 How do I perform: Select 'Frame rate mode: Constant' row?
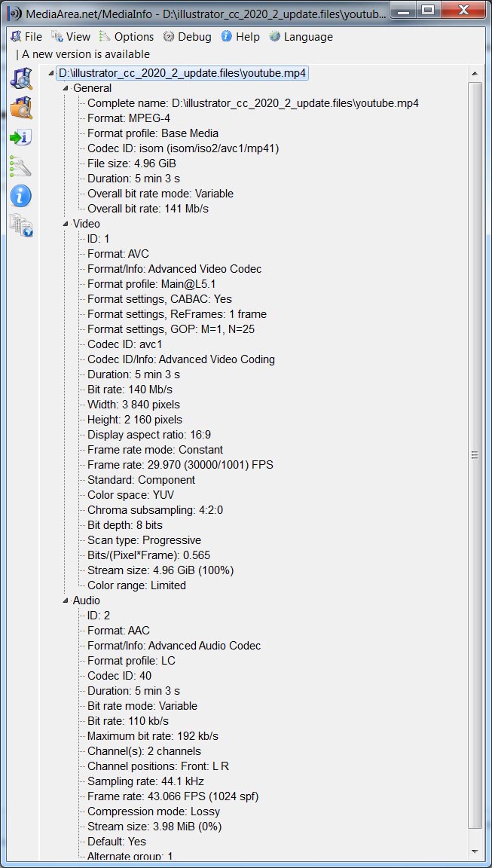pyautogui.click(x=155, y=450)
